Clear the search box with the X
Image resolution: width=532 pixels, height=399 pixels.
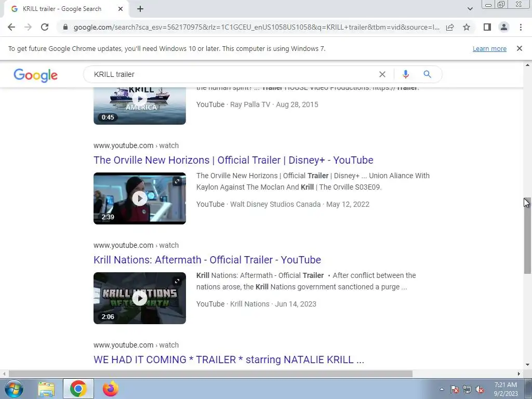click(x=382, y=74)
